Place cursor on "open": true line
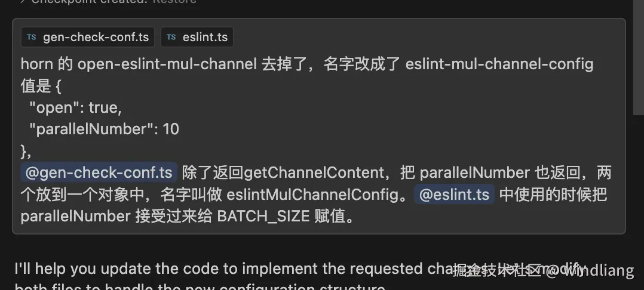644x290 pixels. (x=75, y=107)
